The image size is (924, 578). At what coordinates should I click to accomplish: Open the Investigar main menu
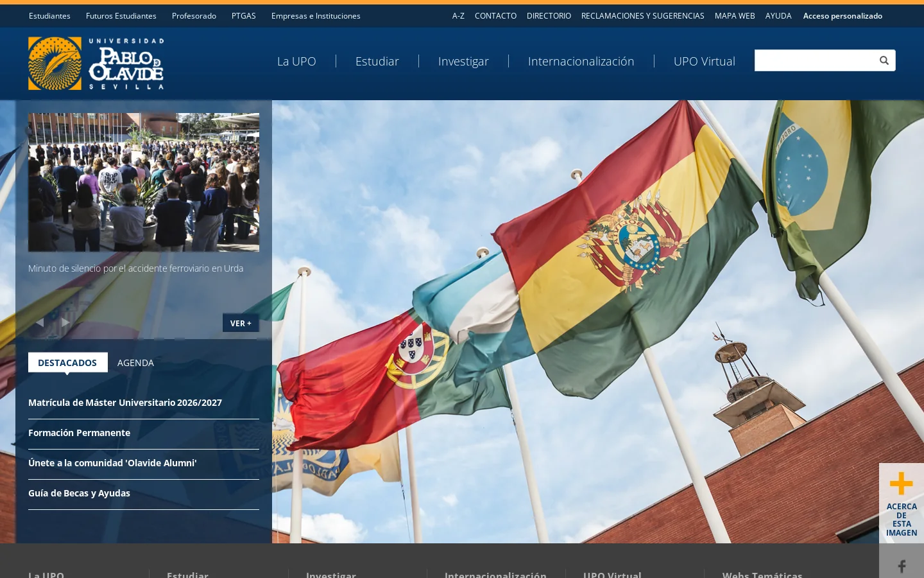463,61
